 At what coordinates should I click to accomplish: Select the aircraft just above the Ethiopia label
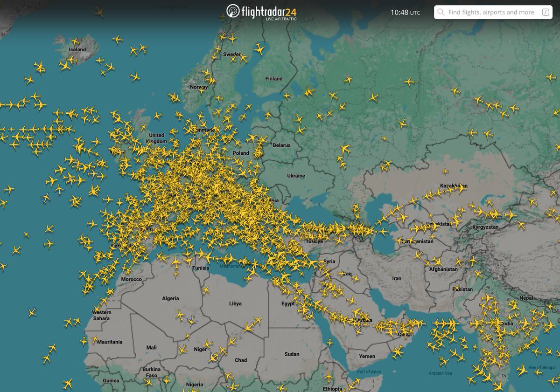[329, 376]
